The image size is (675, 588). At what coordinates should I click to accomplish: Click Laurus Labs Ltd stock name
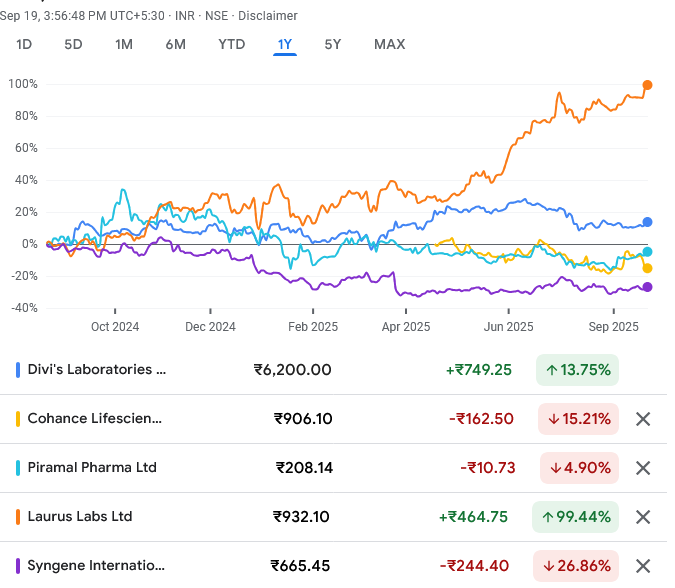(80, 517)
